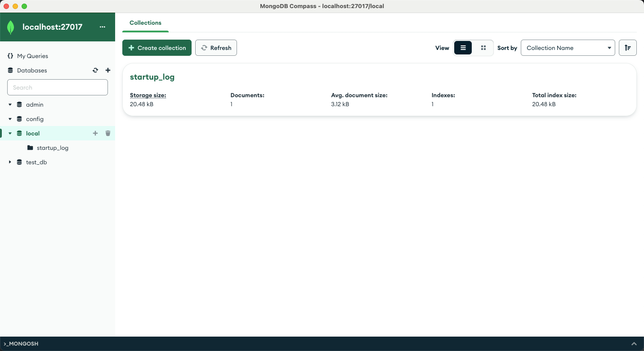Drop local database trash icon
This screenshot has height=351, width=644.
click(x=108, y=134)
